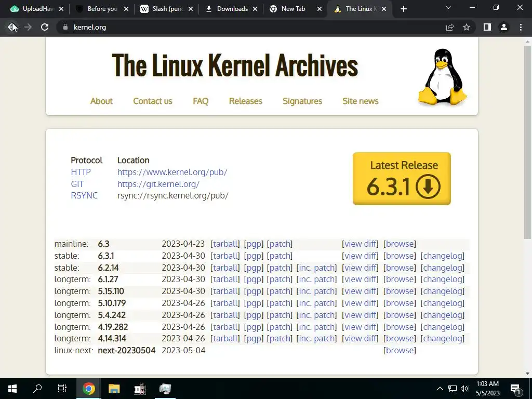Bookmark this page with the star icon
This screenshot has width=532, height=399.
tap(467, 27)
